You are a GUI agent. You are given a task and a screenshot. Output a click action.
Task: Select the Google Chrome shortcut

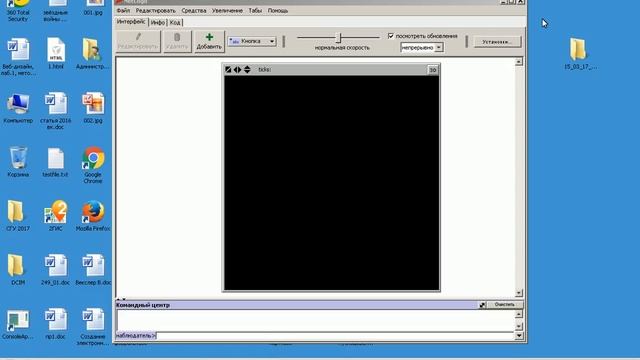coord(93,165)
